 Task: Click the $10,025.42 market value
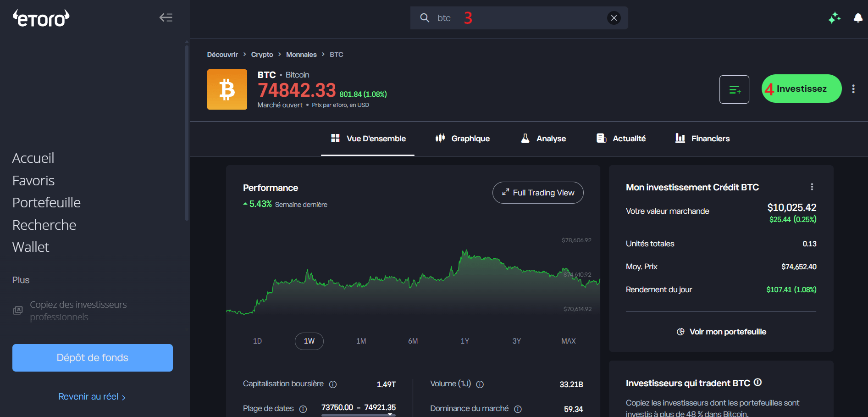(792, 207)
